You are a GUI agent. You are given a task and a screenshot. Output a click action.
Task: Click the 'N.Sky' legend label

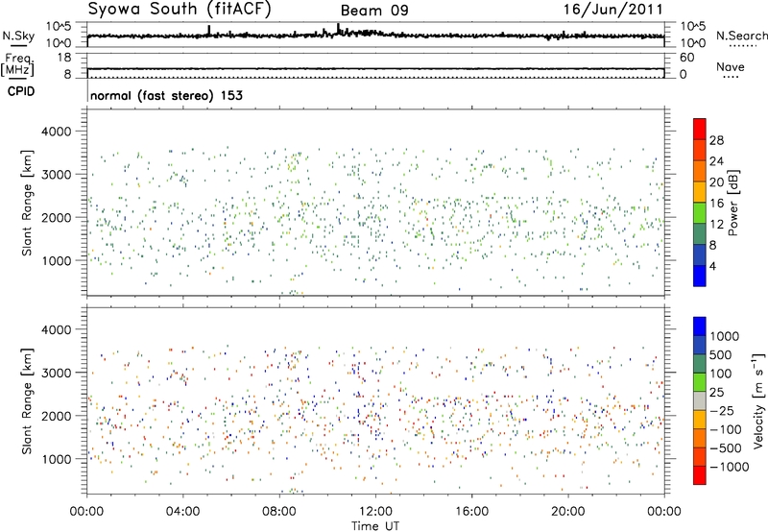tap(18, 36)
